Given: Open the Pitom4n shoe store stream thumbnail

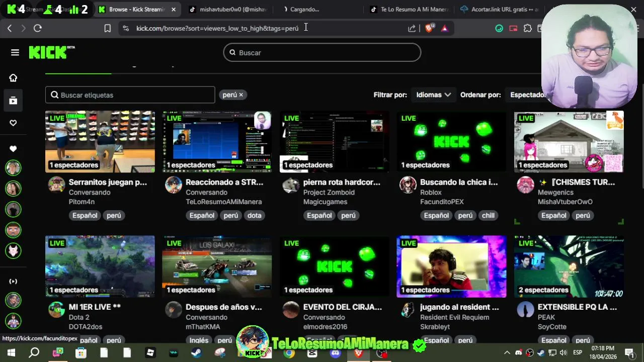Looking at the screenshot, I should click(x=100, y=141).
